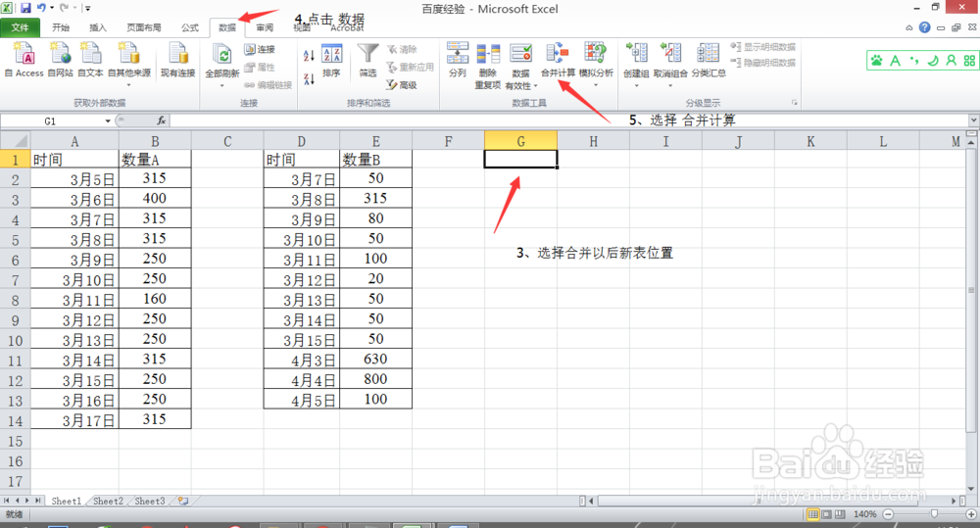The height and width of the screenshot is (528, 980).
Task: Open the 数据有效性 dropdown arrow
Action: [536, 86]
